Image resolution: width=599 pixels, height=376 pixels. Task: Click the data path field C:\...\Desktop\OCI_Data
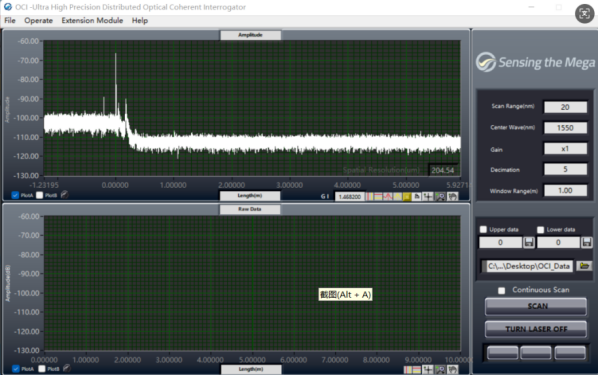pyautogui.click(x=529, y=266)
